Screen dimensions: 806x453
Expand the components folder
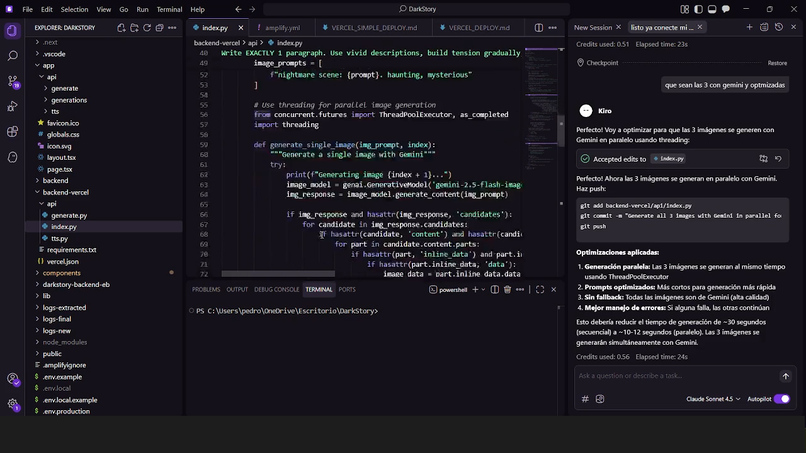[61, 273]
